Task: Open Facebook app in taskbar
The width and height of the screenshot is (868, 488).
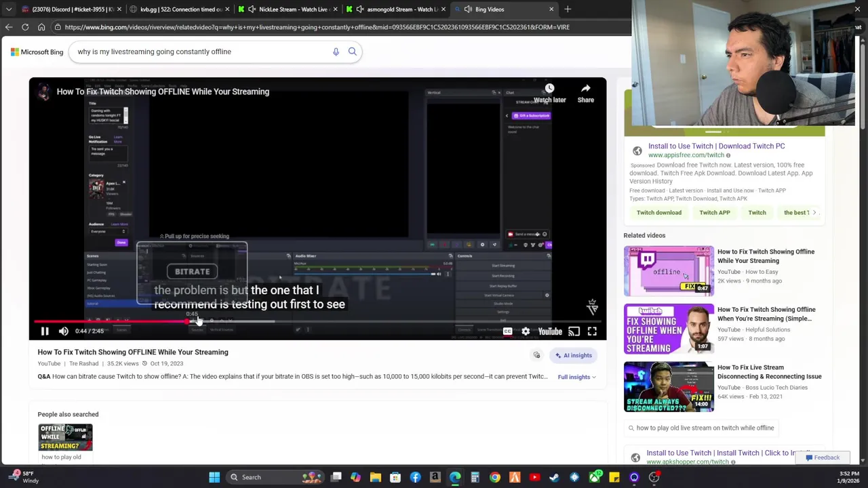Action: pos(415,477)
